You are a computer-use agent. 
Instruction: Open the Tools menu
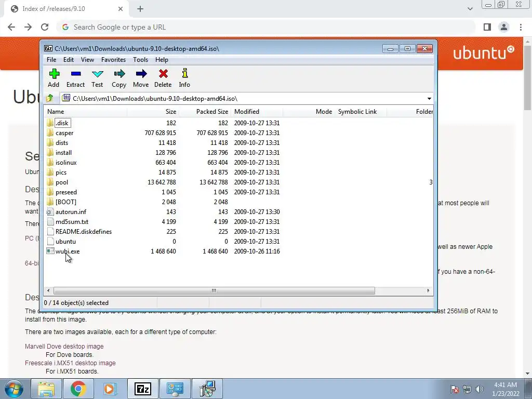pyautogui.click(x=140, y=60)
